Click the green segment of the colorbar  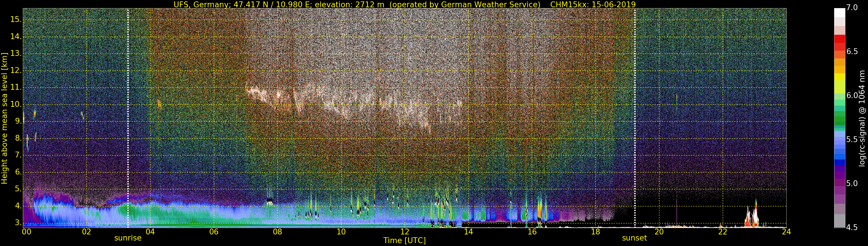(839, 119)
